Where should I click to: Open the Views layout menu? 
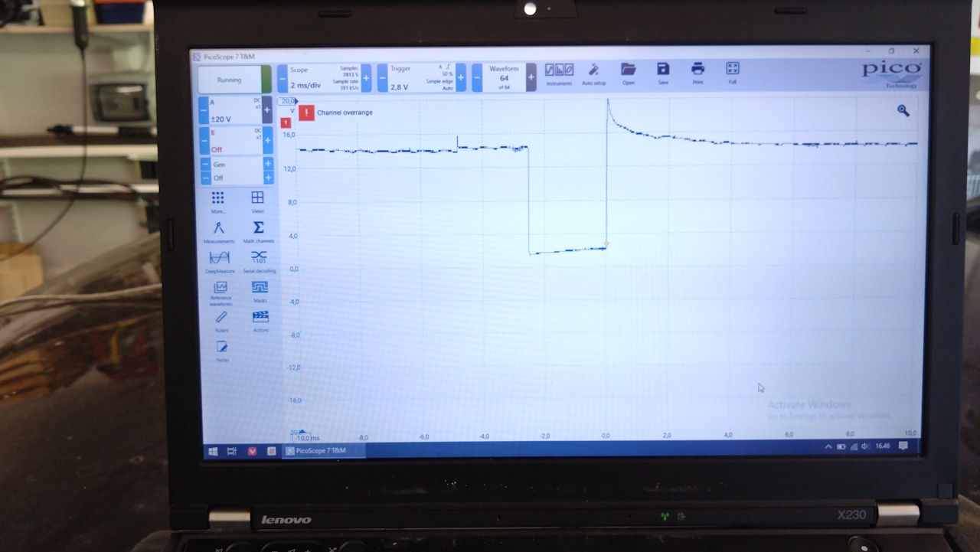point(258,201)
